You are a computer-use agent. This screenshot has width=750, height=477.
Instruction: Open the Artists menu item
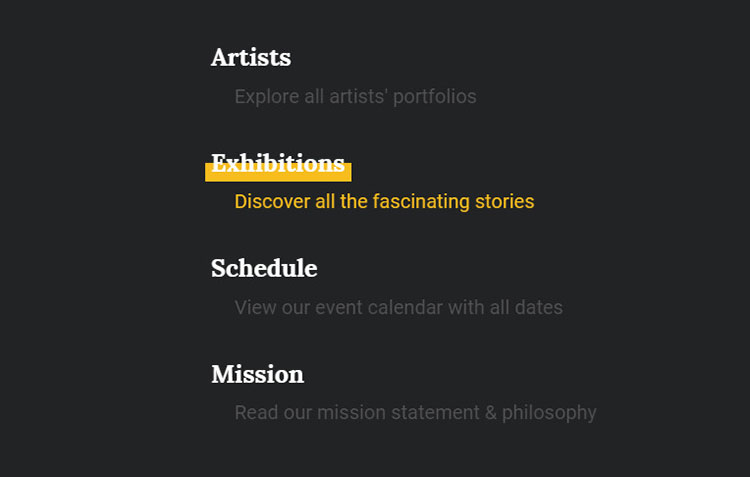click(251, 58)
